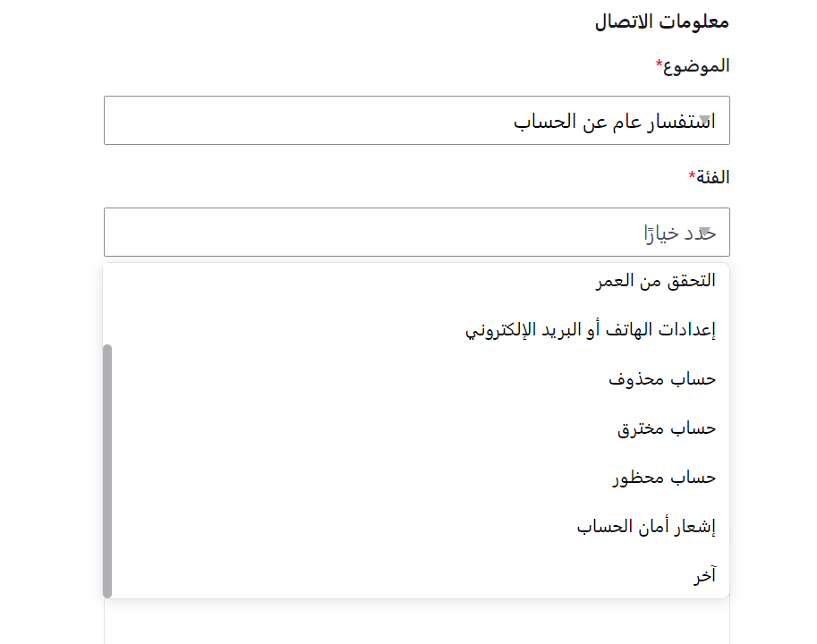The image size is (817, 644).
Task: Select "آخر" at the bottom of the list
Action: point(707,575)
